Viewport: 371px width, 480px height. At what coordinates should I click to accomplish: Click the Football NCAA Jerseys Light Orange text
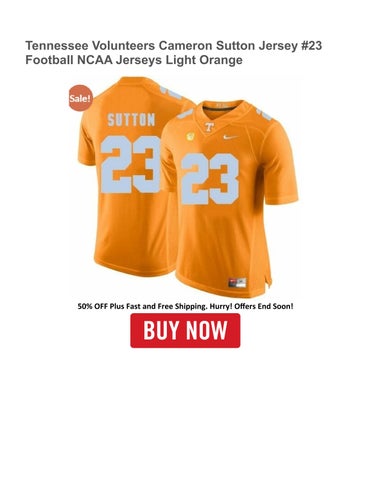tap(134, 60)
